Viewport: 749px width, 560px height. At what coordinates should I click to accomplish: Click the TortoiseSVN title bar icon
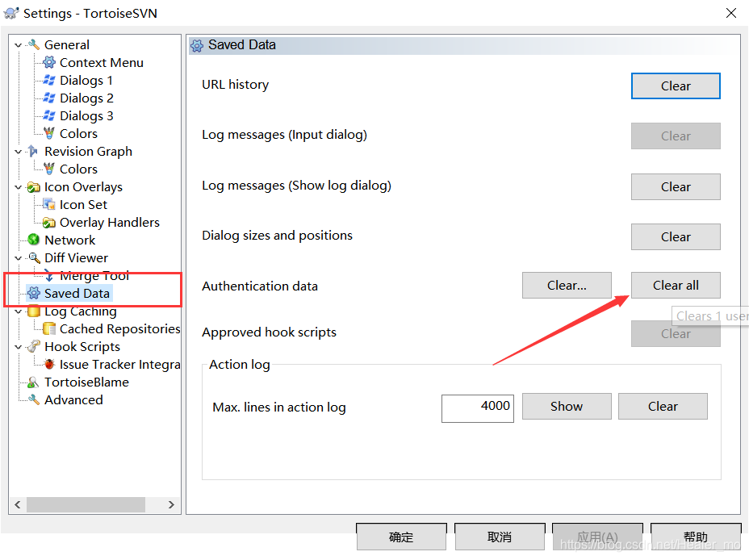point(11,13)
